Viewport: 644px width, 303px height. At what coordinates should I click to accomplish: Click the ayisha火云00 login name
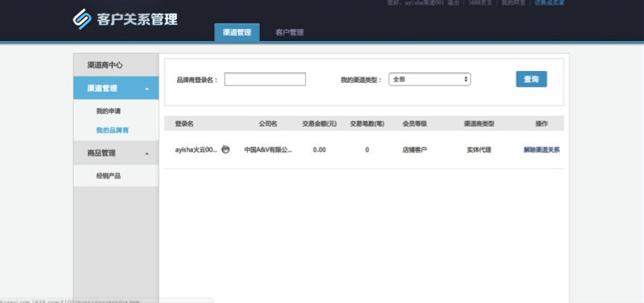click(x=196, y=150)
